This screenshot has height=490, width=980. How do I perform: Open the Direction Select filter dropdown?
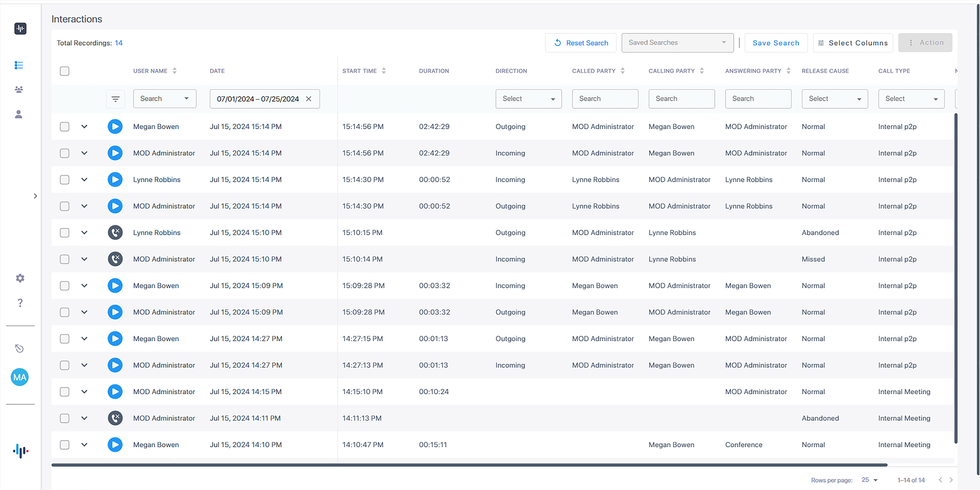[528, 99]
